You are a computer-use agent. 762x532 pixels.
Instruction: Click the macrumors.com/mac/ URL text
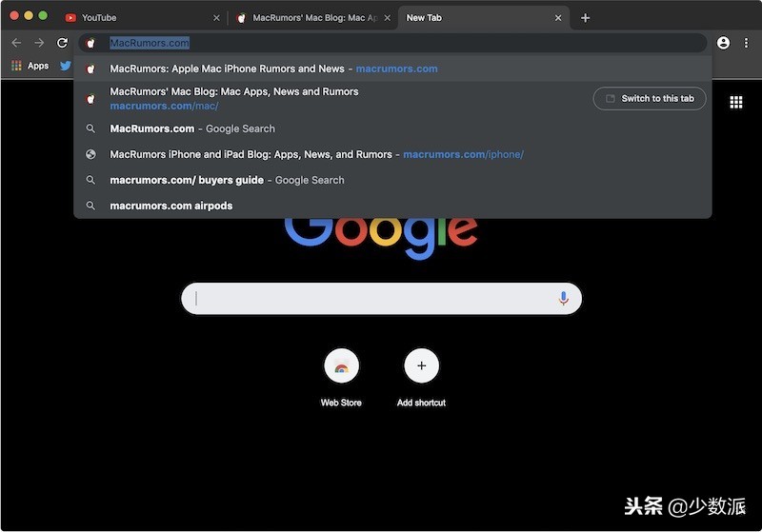[x=164, y=106]
